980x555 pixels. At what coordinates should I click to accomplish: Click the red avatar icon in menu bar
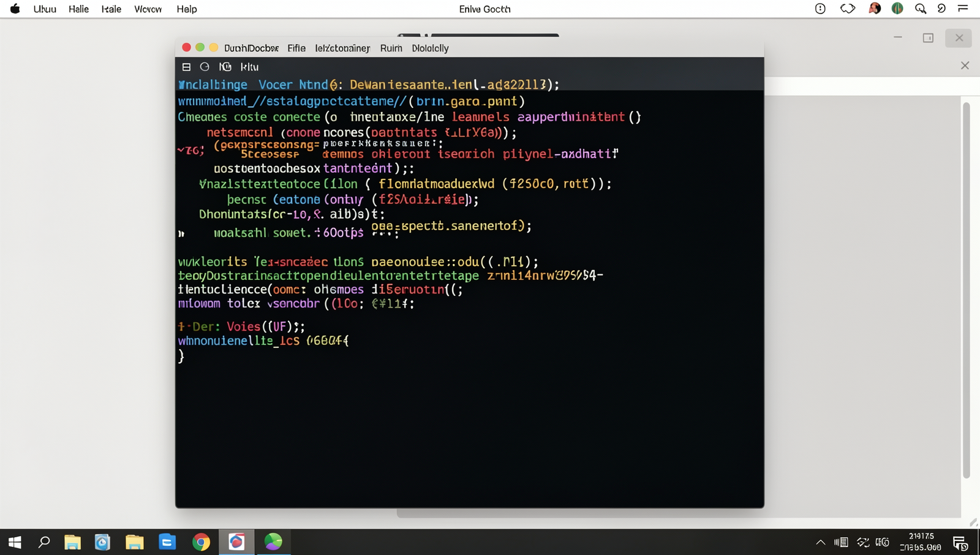[x=875, y=9]
